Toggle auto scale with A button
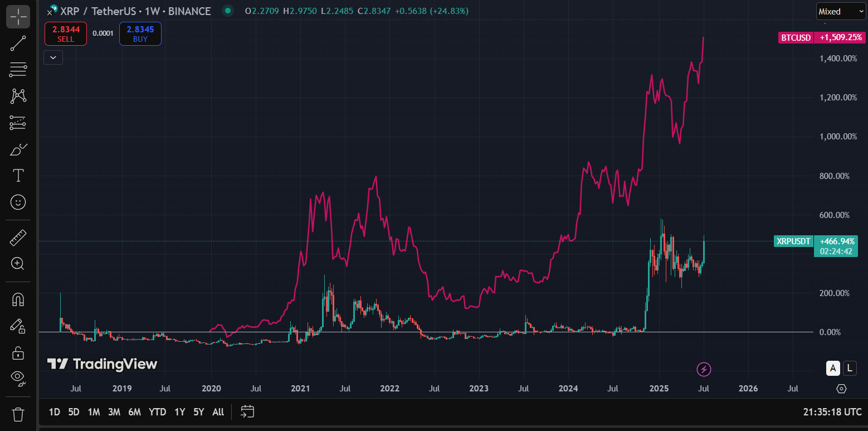The height and width of the screenshot is (431, 868). click(833, 368)
